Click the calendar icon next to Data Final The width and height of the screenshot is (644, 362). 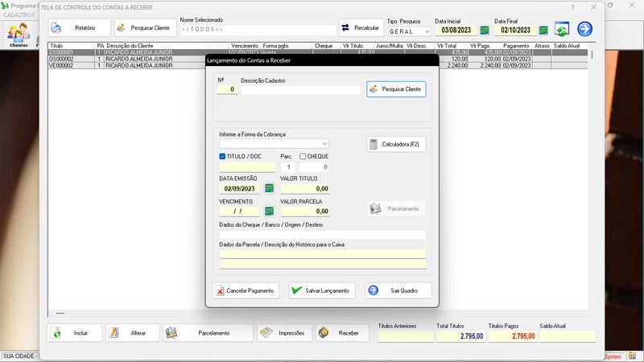coord(543,31)
